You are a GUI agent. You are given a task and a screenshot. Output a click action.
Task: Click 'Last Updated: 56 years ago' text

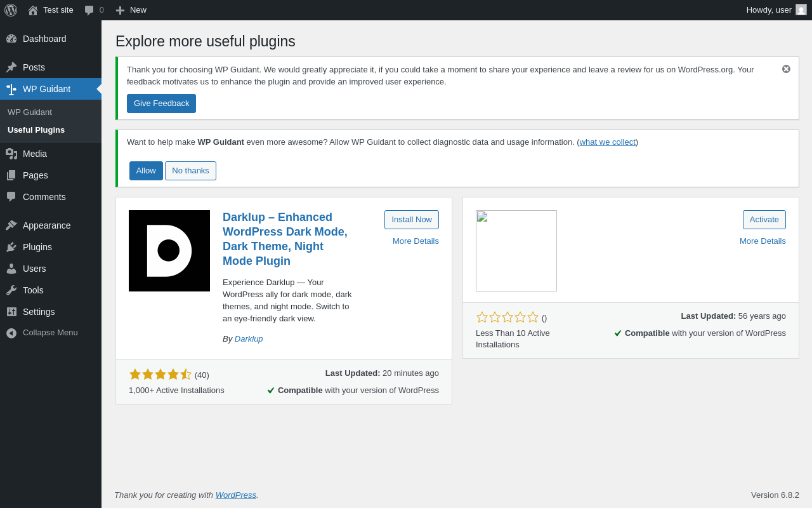point(733,316)
